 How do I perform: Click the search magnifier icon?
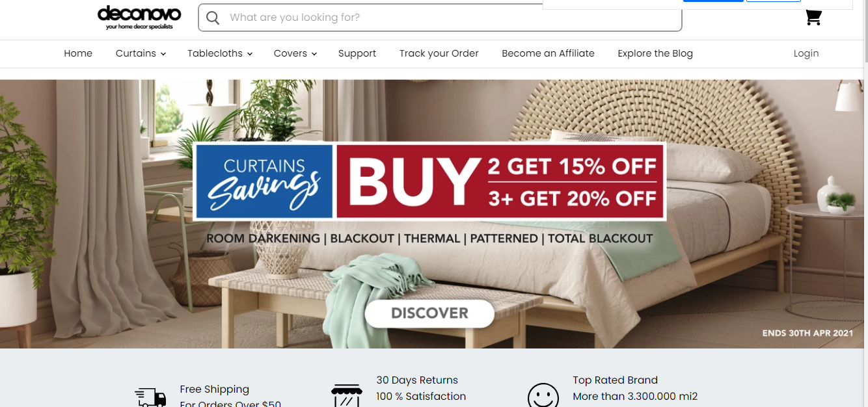tap(213, 18)
